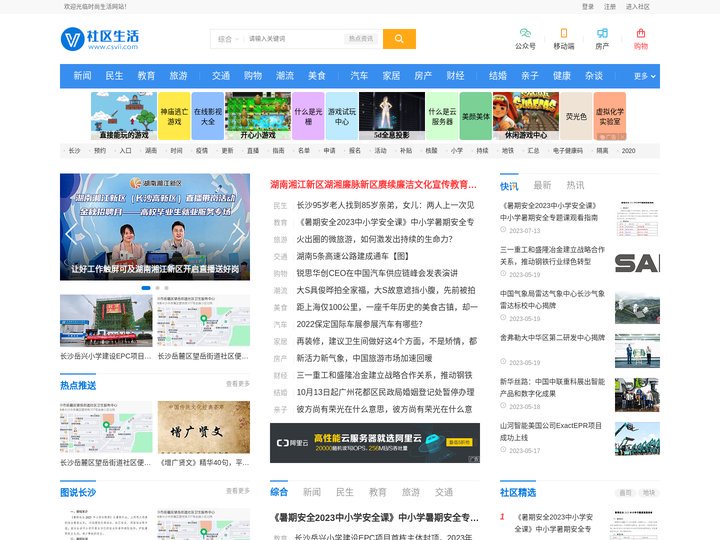This screenshot has height=540, width=720.
Task: Open the 湖南5条高速公路建成通车 article
Action: [353, 256]
